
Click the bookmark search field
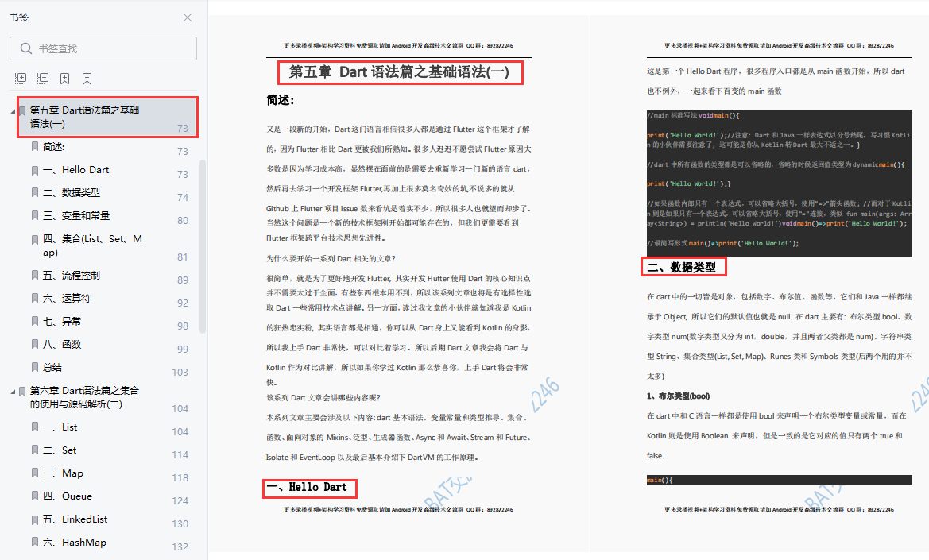point(103,48)
